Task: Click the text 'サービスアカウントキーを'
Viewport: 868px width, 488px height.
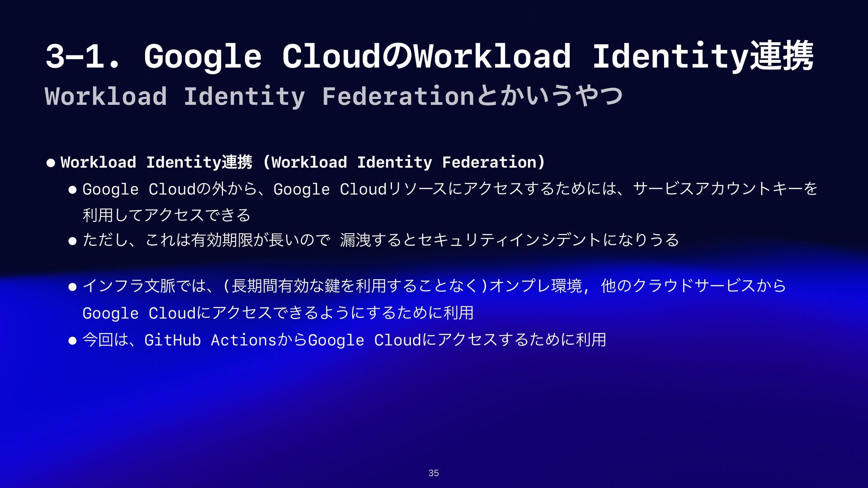Action: pos(725,189)
